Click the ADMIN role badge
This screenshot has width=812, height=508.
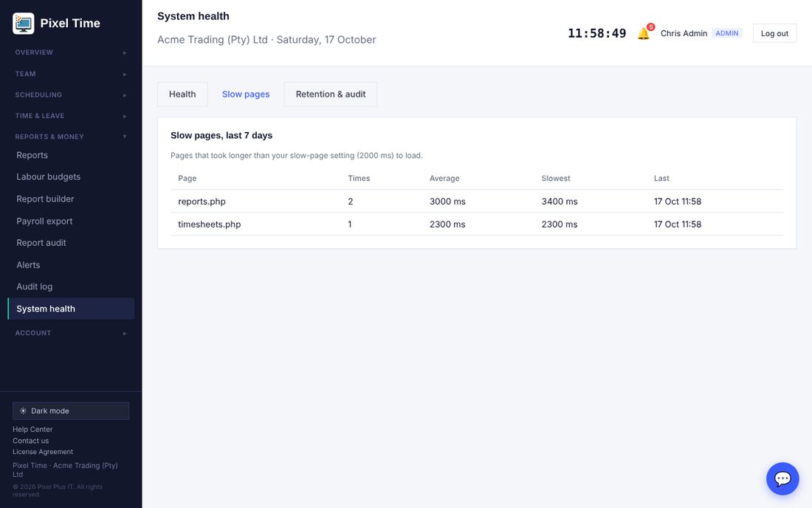(x=727, y=33)
